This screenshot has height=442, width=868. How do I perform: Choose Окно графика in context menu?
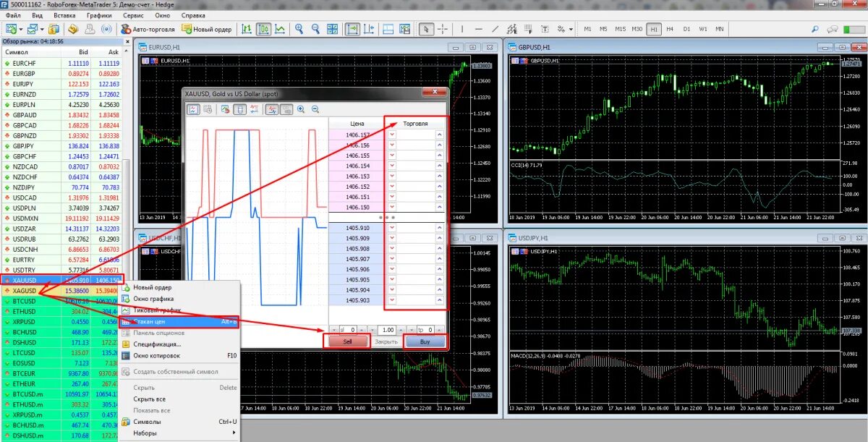click(x=179, y=299)
